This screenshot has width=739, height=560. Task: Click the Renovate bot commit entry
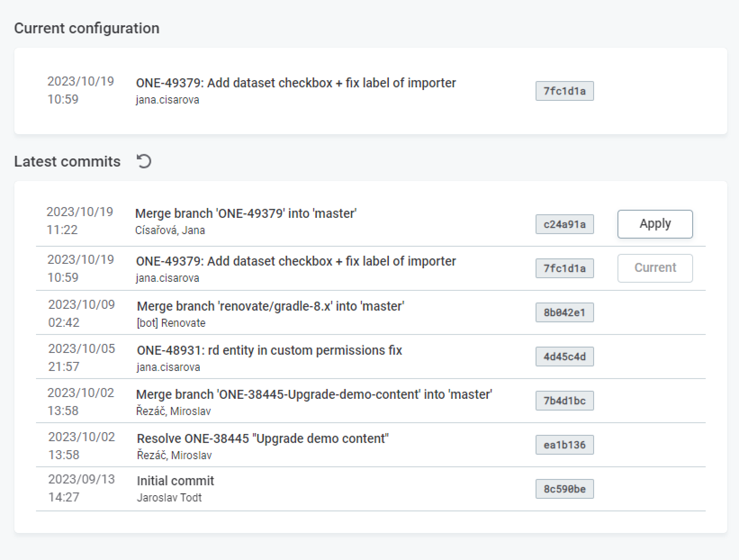(x=270, y=306)
